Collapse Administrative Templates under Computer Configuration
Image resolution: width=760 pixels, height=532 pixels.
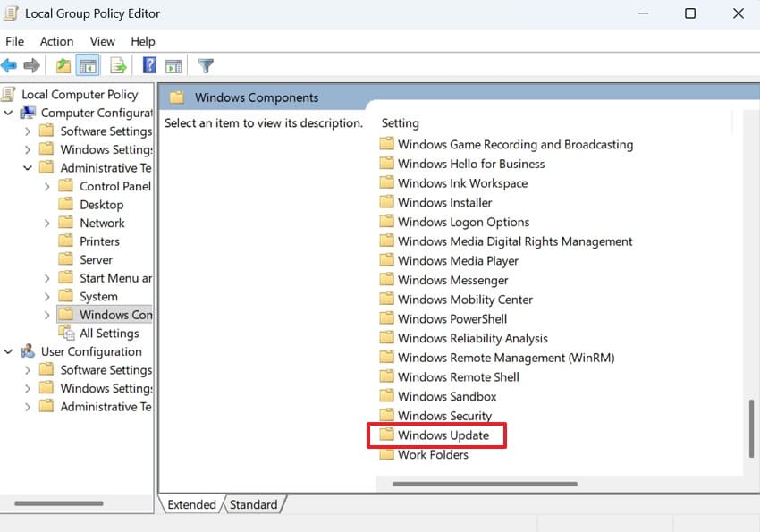coord(28,168)
